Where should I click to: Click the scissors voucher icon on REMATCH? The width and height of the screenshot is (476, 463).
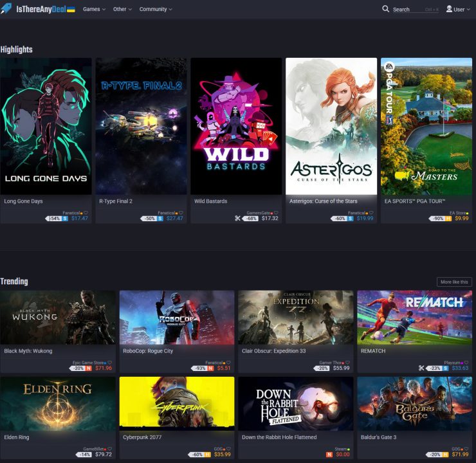pos(421,368)
